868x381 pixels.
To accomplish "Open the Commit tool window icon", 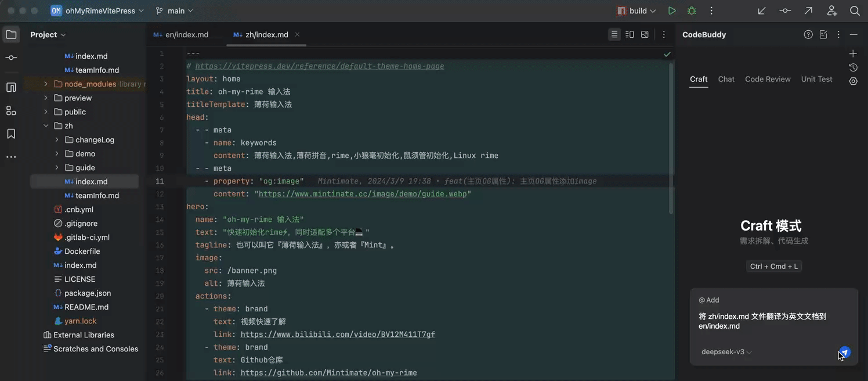I will pos(11,57).
